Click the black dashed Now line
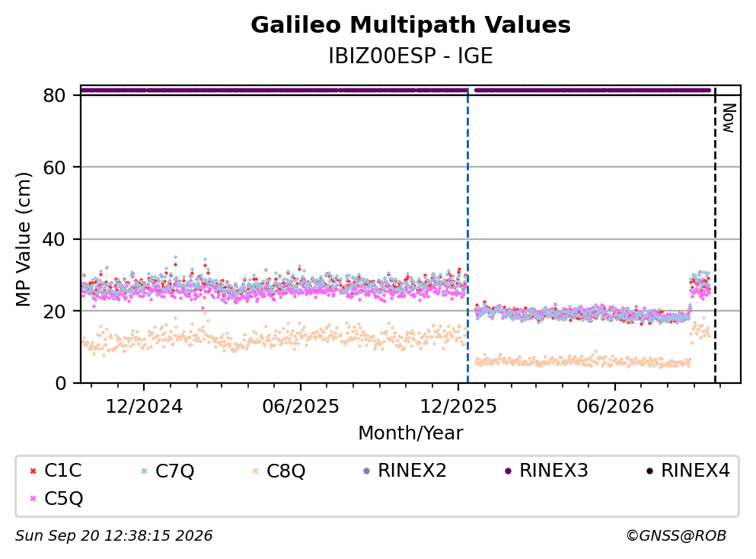This screenshot has height=559, width=756. click(715, 236)
